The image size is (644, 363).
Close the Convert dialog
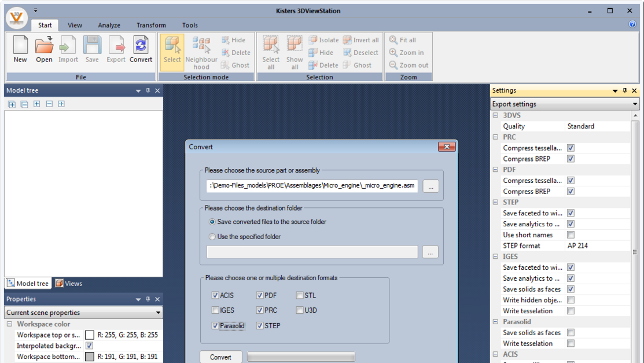(x=447, y=146)
